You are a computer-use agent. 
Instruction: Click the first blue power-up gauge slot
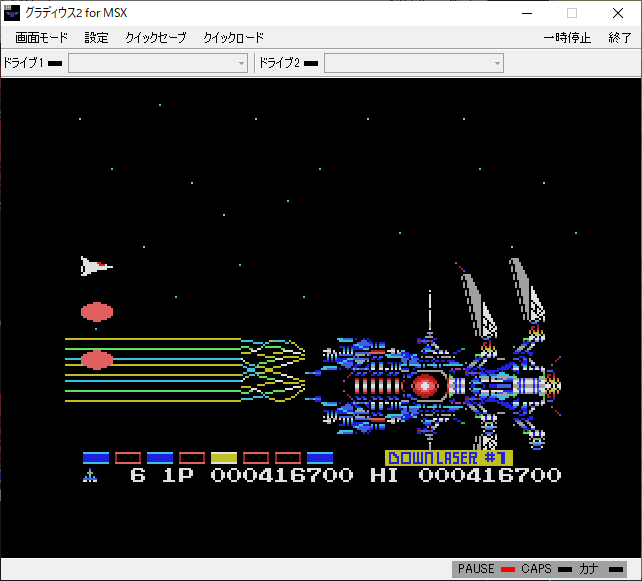click(96, 458)
